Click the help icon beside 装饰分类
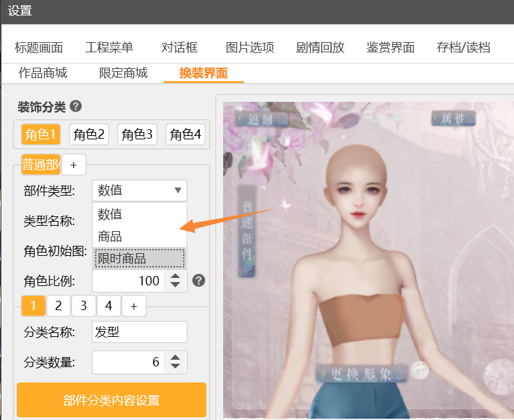The height and width of the screenshot is (420, 514). 76,107
